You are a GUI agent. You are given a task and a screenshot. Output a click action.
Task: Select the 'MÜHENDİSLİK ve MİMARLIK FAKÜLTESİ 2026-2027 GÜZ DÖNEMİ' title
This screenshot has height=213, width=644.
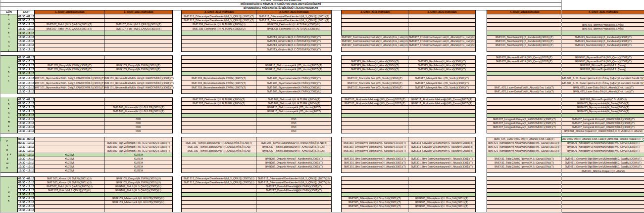click(281, 3)
